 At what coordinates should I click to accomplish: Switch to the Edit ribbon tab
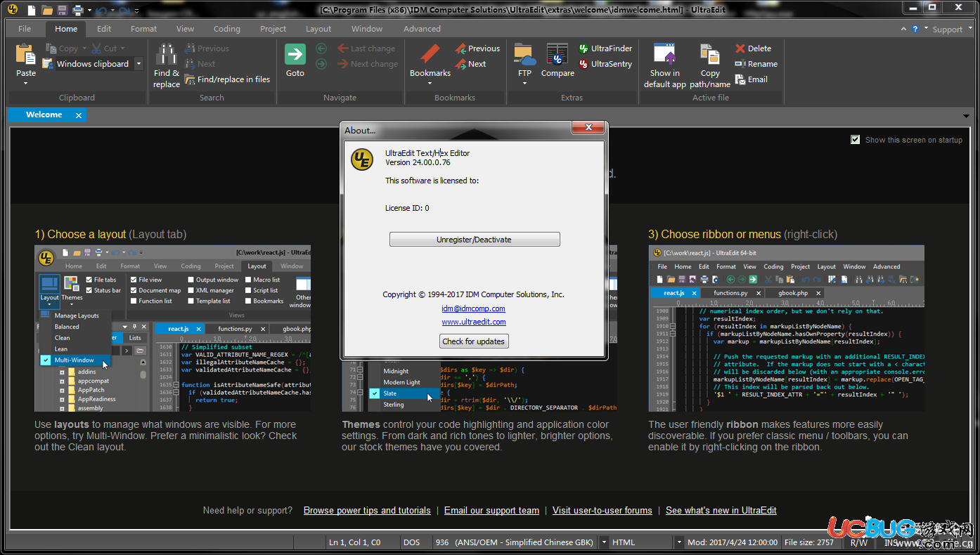(x=104, y=29)
